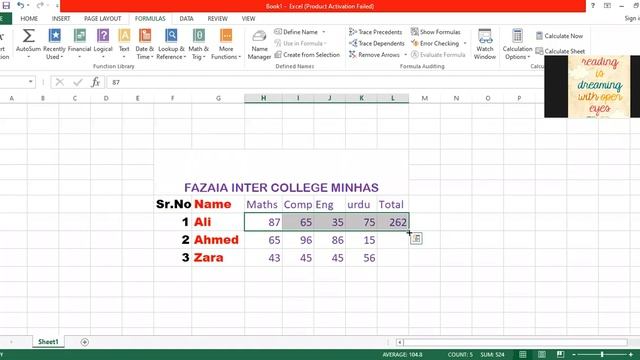Open Date & Time functions icon
Viewport: 640px width, 360px height.
click(x=145, y=36)
